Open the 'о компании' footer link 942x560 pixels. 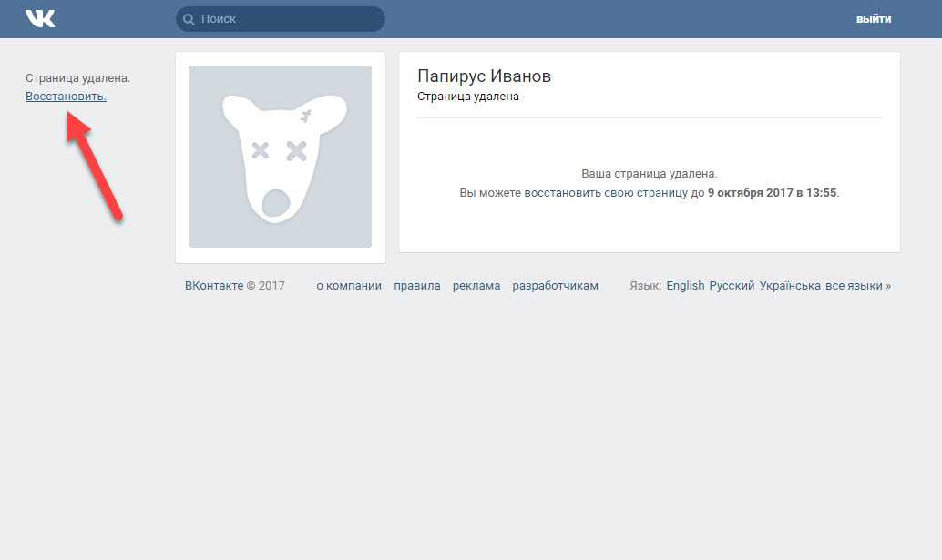pyautogui.click(x=349, y=286)
